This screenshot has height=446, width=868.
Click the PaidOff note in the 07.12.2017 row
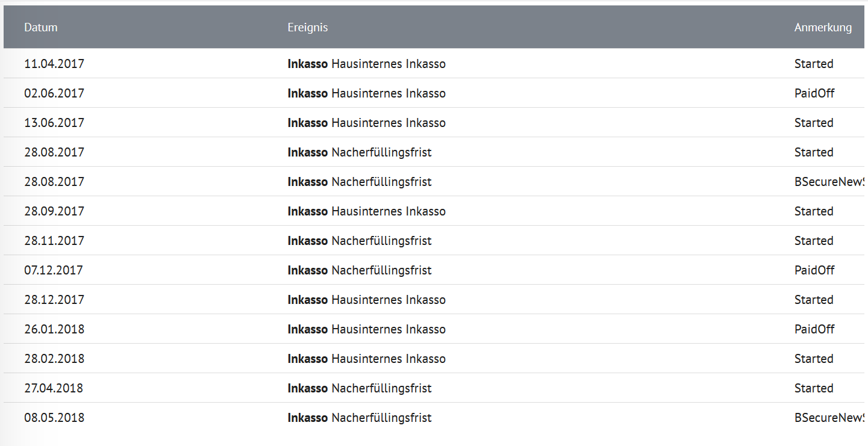tap(814, 270)
